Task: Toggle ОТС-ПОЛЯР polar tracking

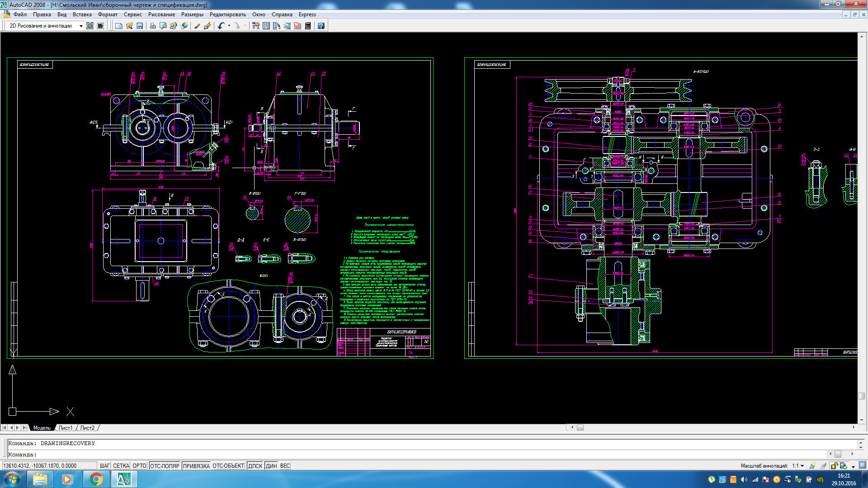Action: (165, 466)
